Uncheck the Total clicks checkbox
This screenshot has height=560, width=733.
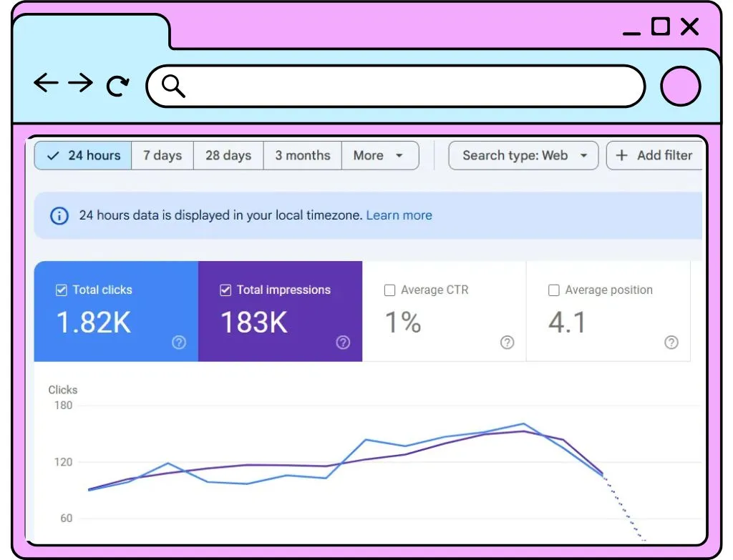62,290
